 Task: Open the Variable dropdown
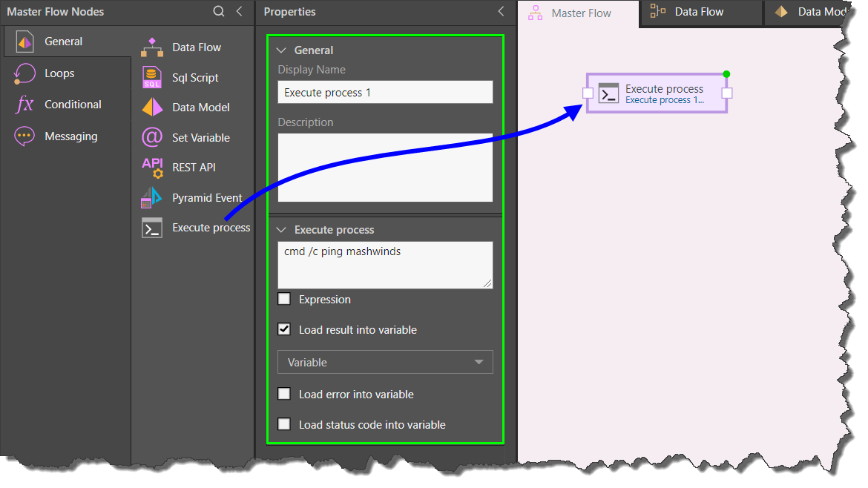[384, 363]
